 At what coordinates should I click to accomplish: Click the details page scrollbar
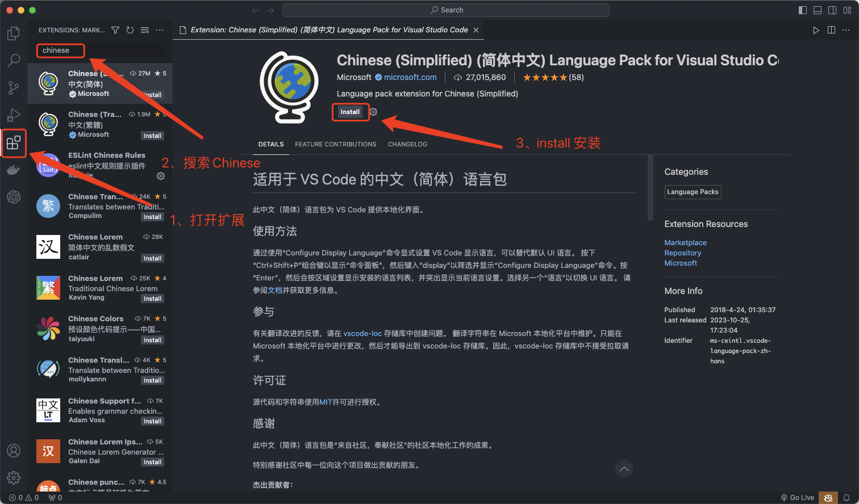[x=650, y=188]
